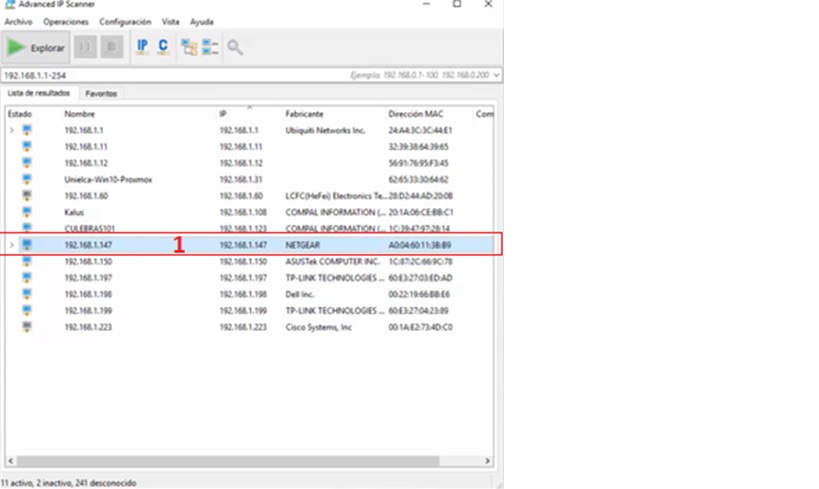Viewport: 819px width, 489px height.
Task: Open the Vista menu
Action: coord(170,22)
